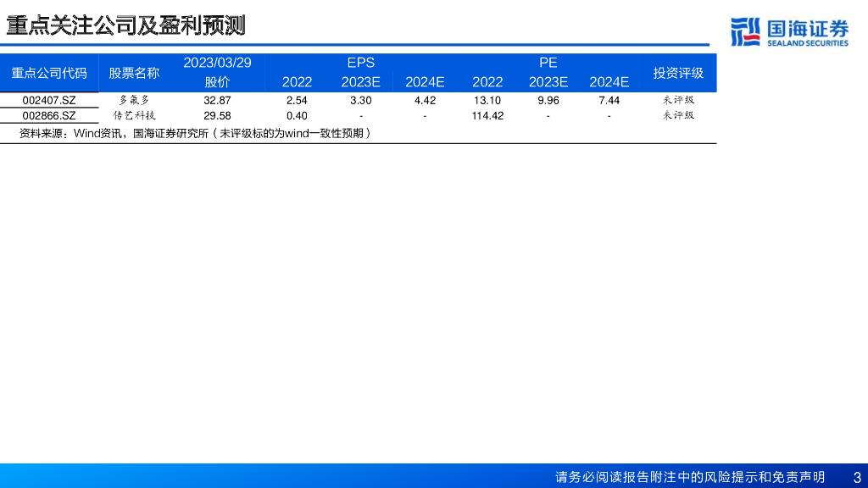Screen dimensions: 868x488
Task: Click the stock name 多氟多
Action: [x=134, y=100]
